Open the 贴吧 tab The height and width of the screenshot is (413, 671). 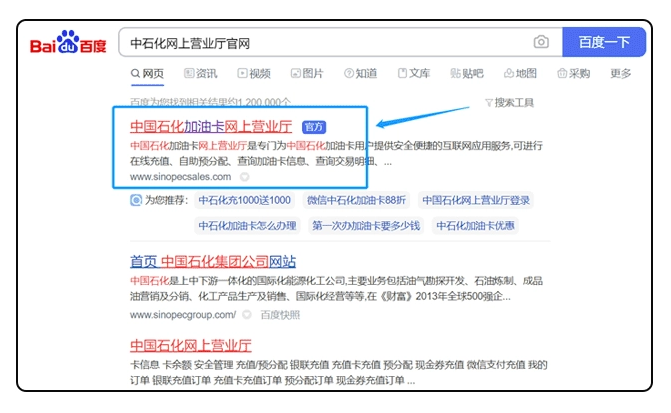point(467,74)
